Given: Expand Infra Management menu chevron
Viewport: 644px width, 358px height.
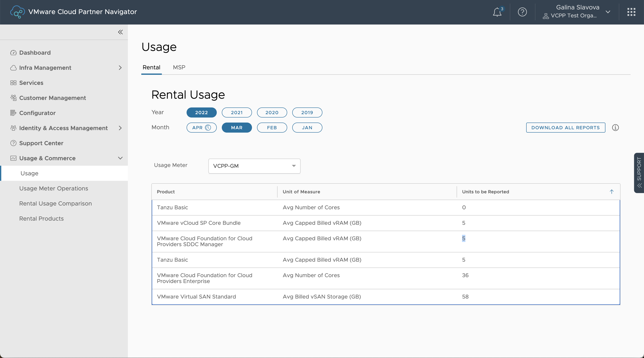Looking at the screenshot, I should click(x=120, y=68).
